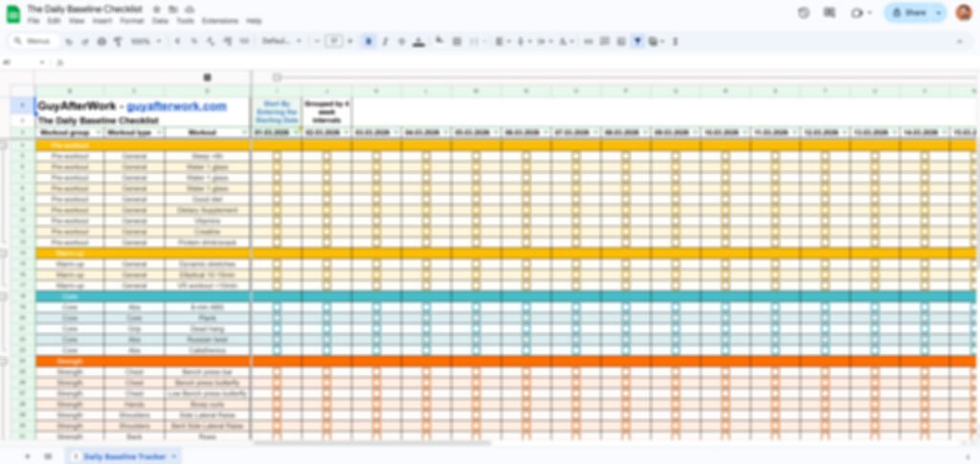Click the Print icon in toolbar
Viewport: 980px width, 464px height.
tap(102, 41)
